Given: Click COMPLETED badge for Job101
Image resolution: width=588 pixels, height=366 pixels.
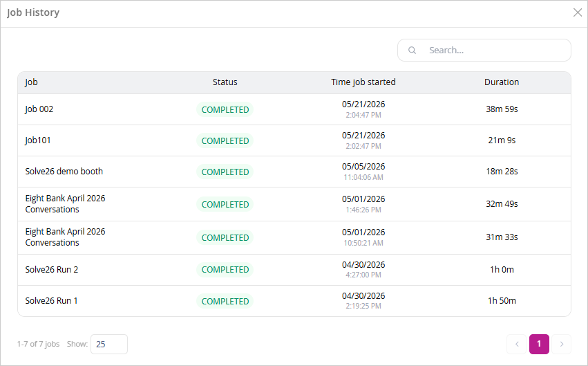Looking at the screenshot, I should coord(225,140).
